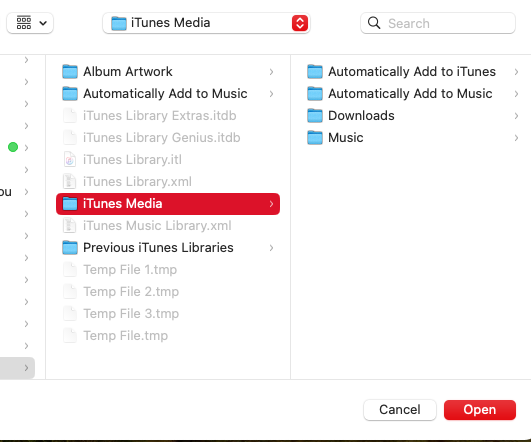
Task: Expand middle column Automatically Add to Music chevron
Action: [271, 94]
